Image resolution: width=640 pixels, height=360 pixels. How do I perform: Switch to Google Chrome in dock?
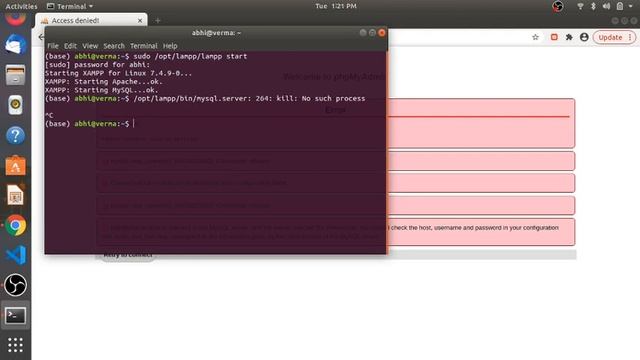click(15, 225)
